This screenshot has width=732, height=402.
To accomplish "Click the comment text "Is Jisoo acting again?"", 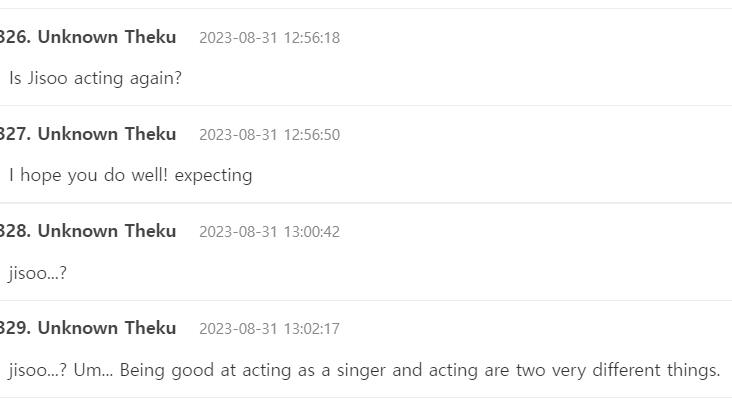I will coord(95,78).
